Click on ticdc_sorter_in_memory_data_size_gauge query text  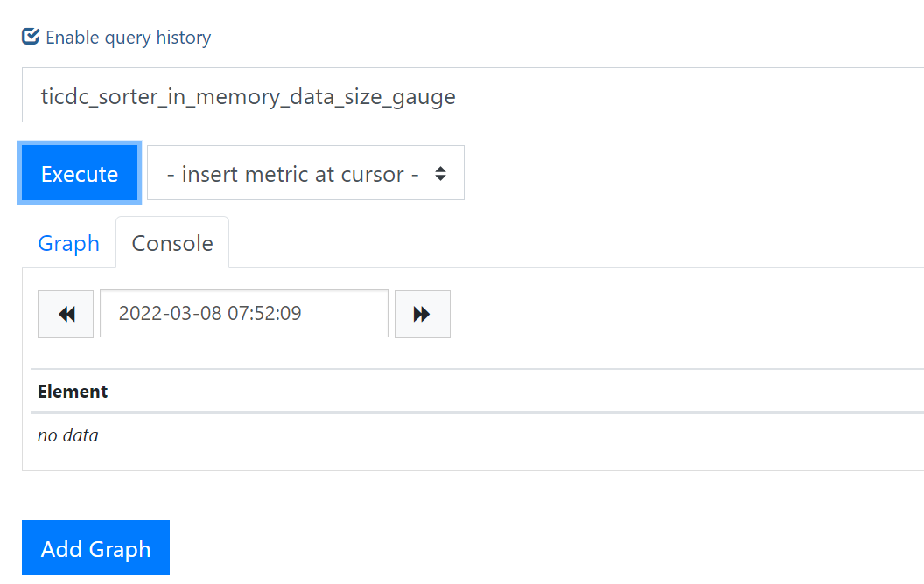[x=248, y=95]
